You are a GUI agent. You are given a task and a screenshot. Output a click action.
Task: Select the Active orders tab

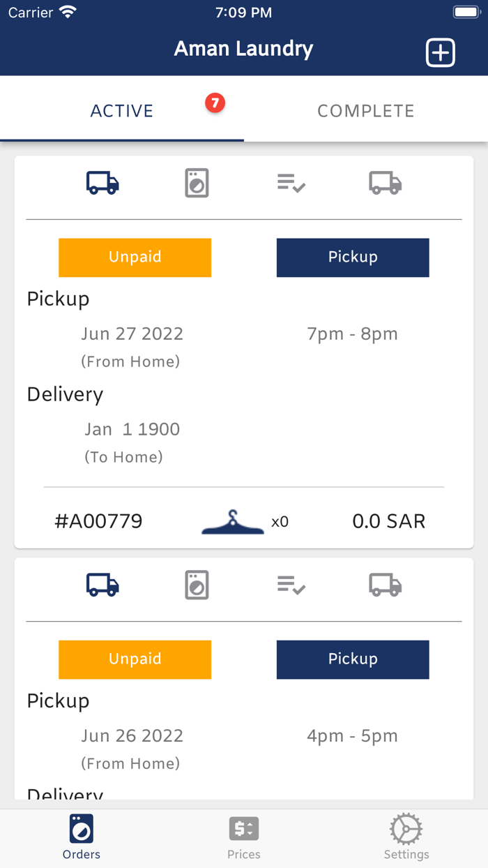(x=122, y=111)
